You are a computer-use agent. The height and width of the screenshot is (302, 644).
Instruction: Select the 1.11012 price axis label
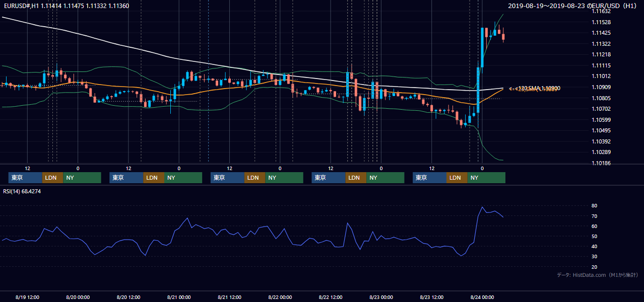point(601,76)
